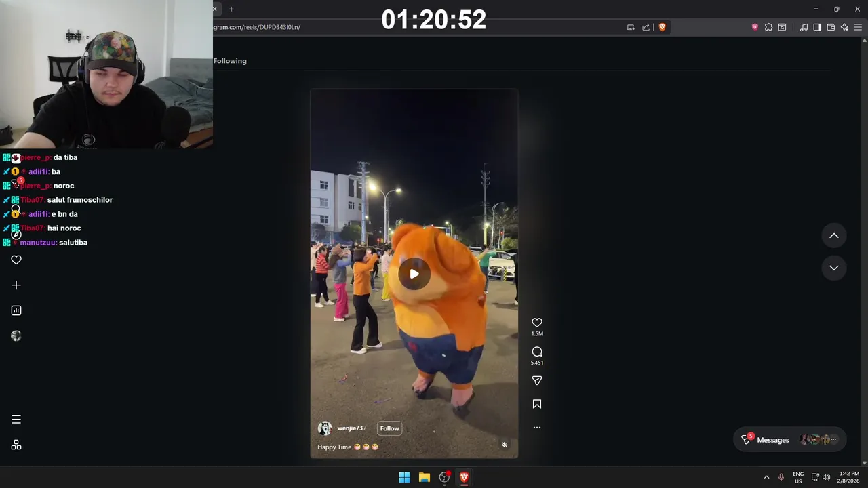
Task: Open the Instagram dashboard chart icon
Action: (16, 310)
